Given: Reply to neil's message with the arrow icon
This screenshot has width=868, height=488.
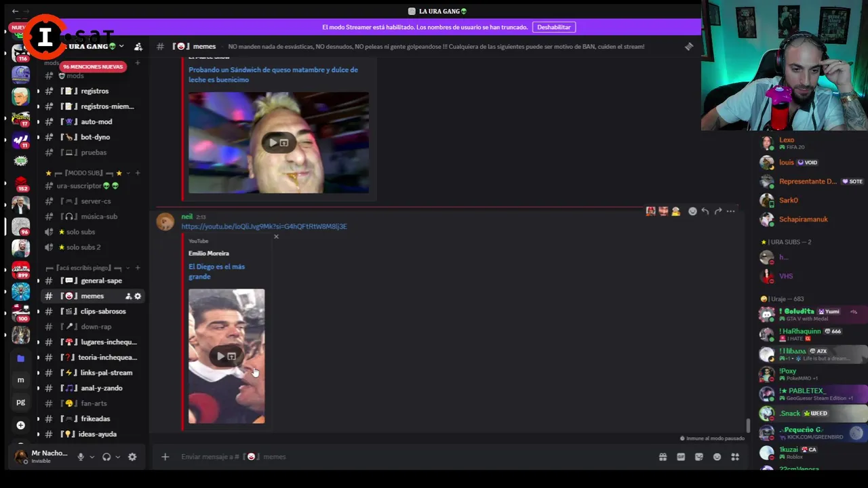Looking at the screenshot, I should (x=705, y=211).
